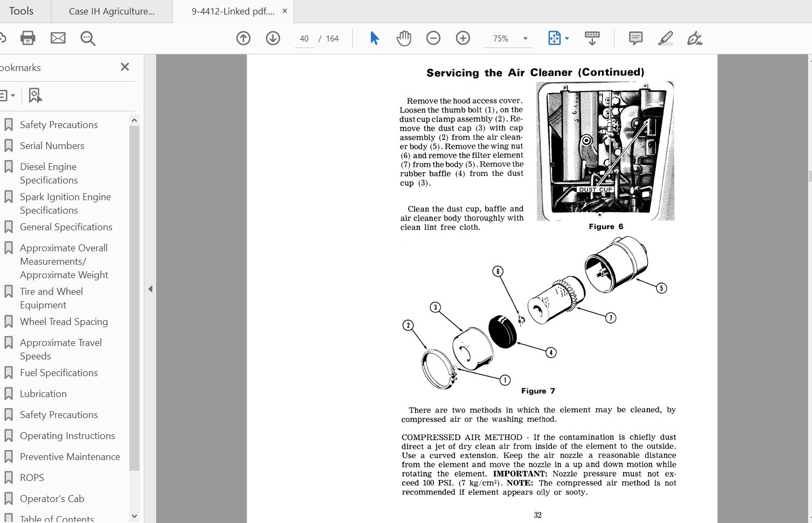Zoom in with plus button
The height and width of the screenshot is (523, 812).
pos(463,38)
